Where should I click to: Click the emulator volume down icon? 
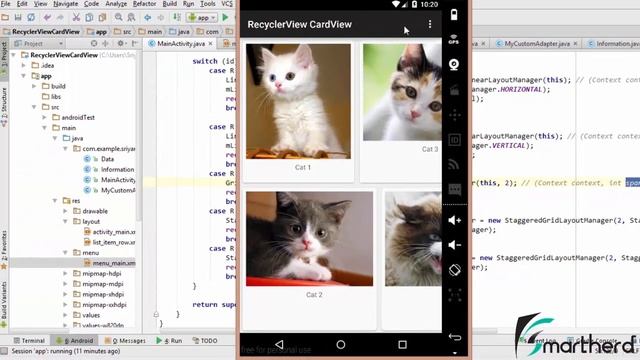click(454, 244)
